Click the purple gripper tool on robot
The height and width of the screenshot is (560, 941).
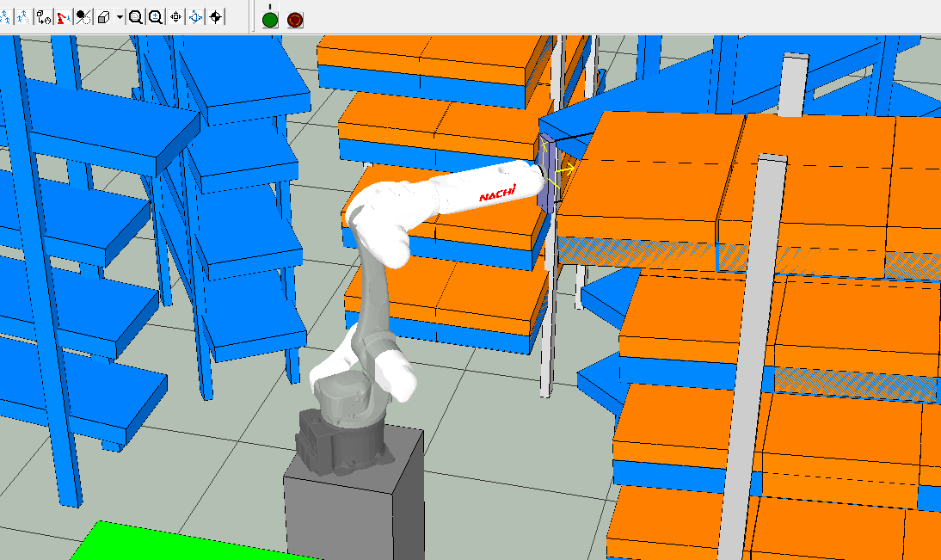547,175
